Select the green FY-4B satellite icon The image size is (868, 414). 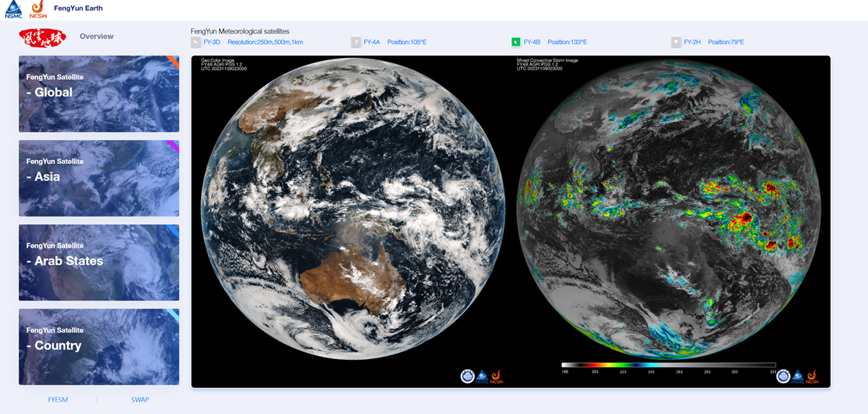click(x=516, y=43)
